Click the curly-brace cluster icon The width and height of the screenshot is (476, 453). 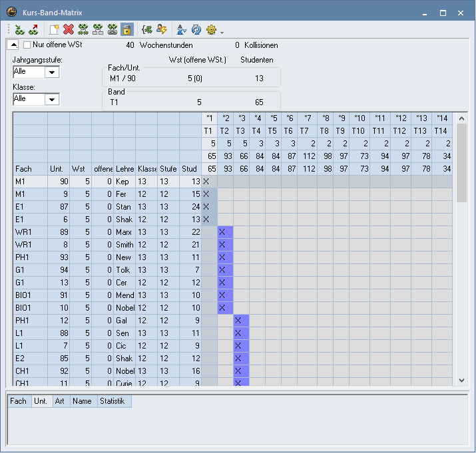[x=147, y=30]
